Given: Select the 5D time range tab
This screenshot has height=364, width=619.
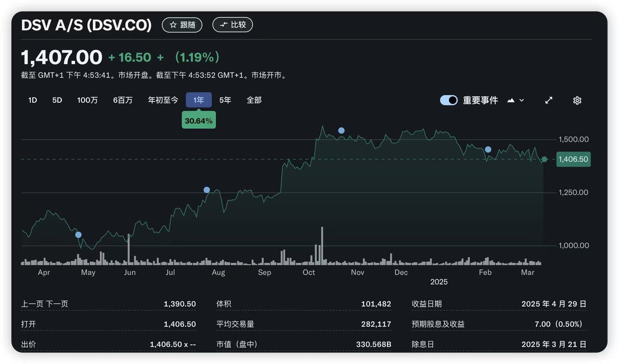Looking at the screenshot, I should pyautogui.click(x=57, y=100).
